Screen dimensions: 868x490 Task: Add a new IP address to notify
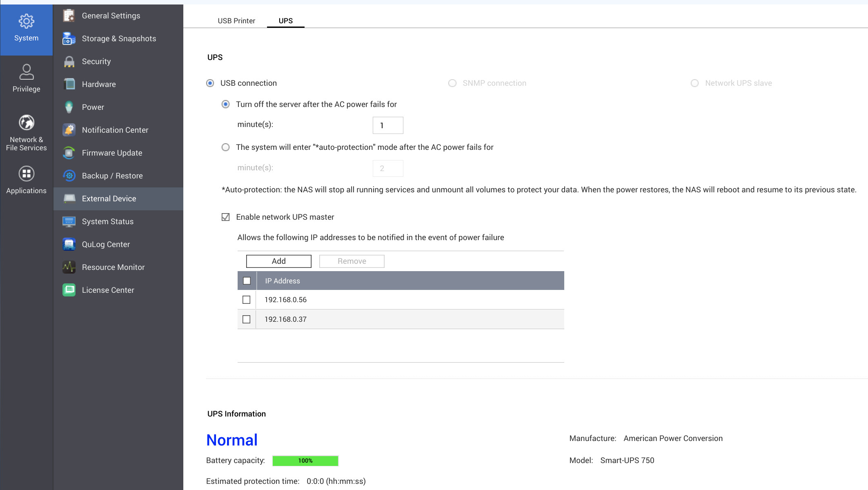pyautogui.click(x=278, y=261)
